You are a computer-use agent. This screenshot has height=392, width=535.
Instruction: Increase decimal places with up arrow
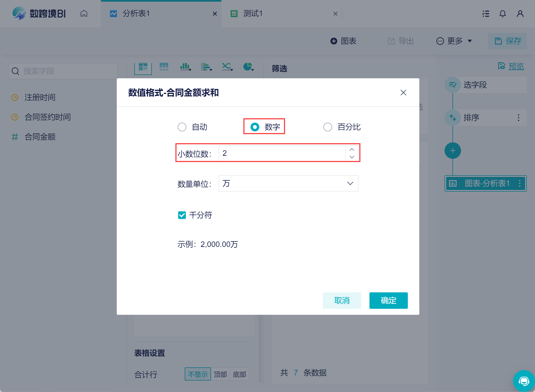(x=352, y=149)
